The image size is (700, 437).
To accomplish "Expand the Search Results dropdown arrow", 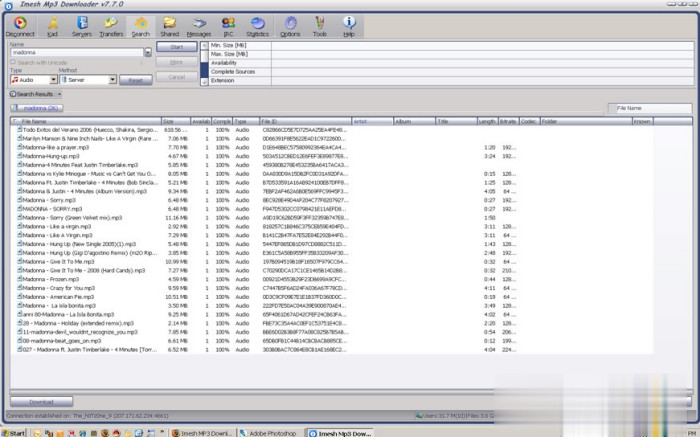I will click(x=59, y=94).
